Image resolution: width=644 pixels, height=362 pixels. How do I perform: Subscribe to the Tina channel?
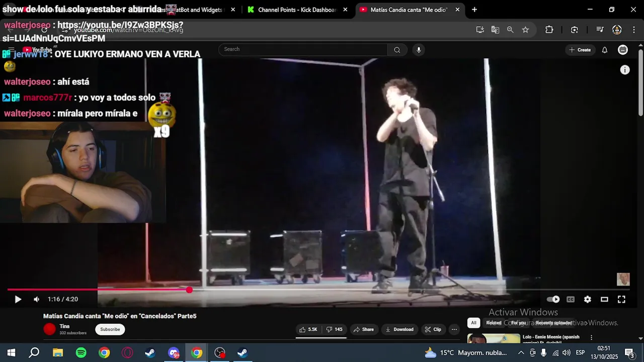pos(110,329)
